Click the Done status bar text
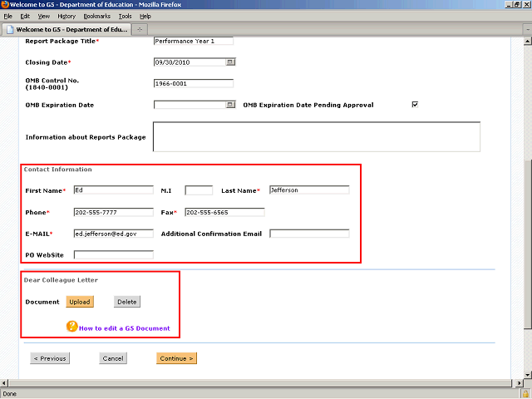 tap(9, 394)
